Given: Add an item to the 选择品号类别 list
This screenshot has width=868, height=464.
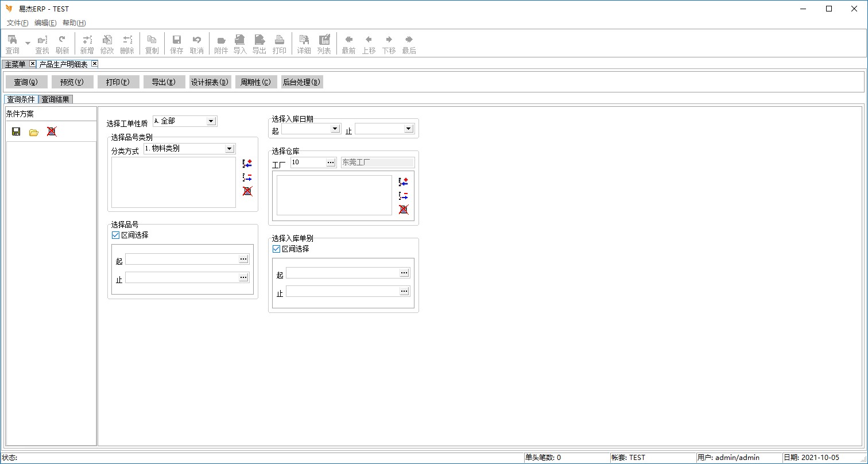Looking at the screenshot, I should point(247,164).
